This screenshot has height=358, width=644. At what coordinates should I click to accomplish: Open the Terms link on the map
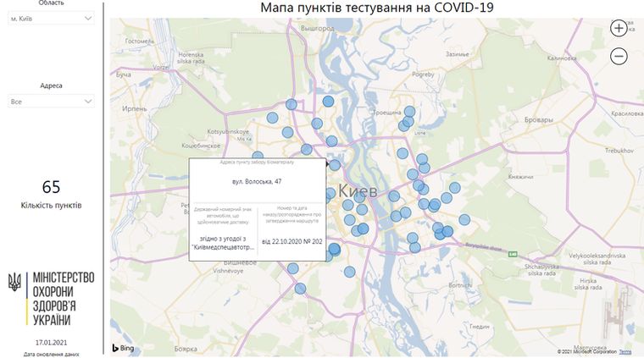pyautogui.click(x=625, y=351)
